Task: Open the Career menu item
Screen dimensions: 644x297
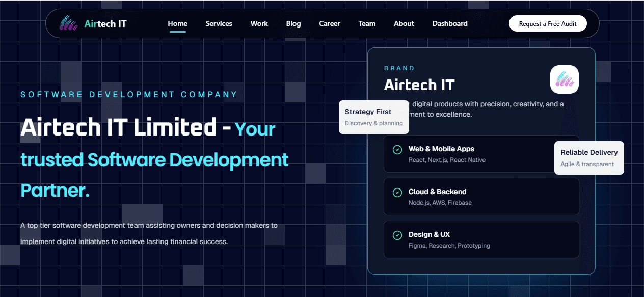Action: [330, 23]
